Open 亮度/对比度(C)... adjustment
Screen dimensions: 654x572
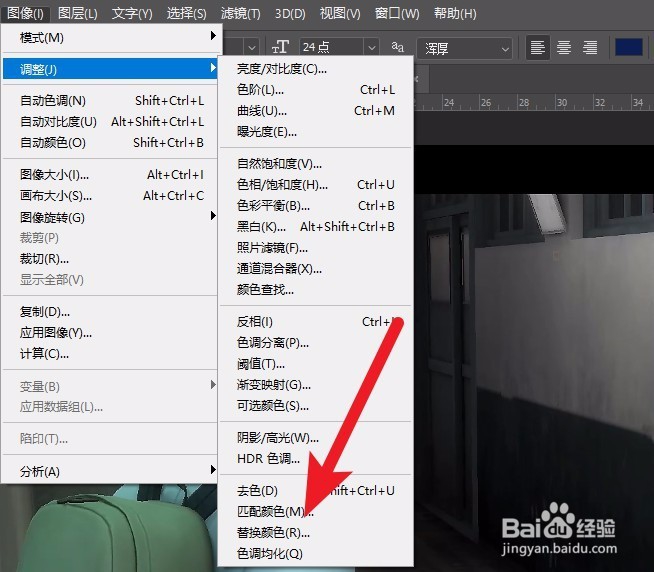coord(316,68)
